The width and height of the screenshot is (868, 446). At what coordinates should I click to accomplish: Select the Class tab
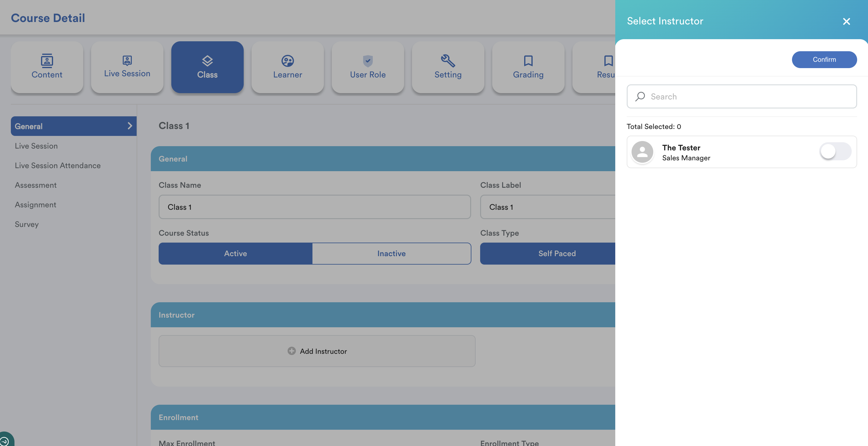pyautogui.click(x=207, y=67)
